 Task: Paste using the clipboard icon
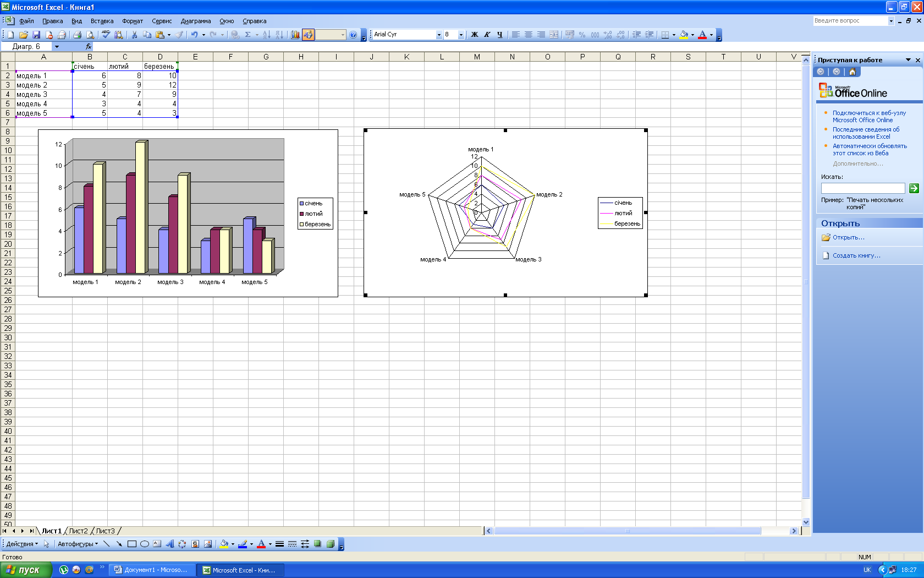coord(160,35)
